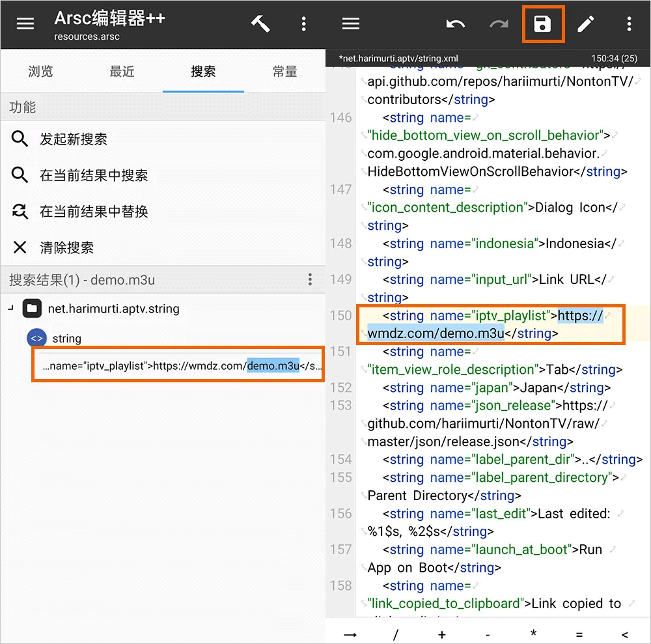Switch to the 浏览 tab

tap(40, 72)
